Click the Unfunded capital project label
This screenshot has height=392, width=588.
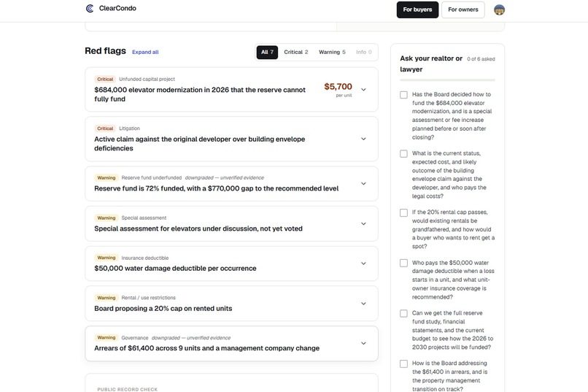pyautogui.click(x=147, y=79)
